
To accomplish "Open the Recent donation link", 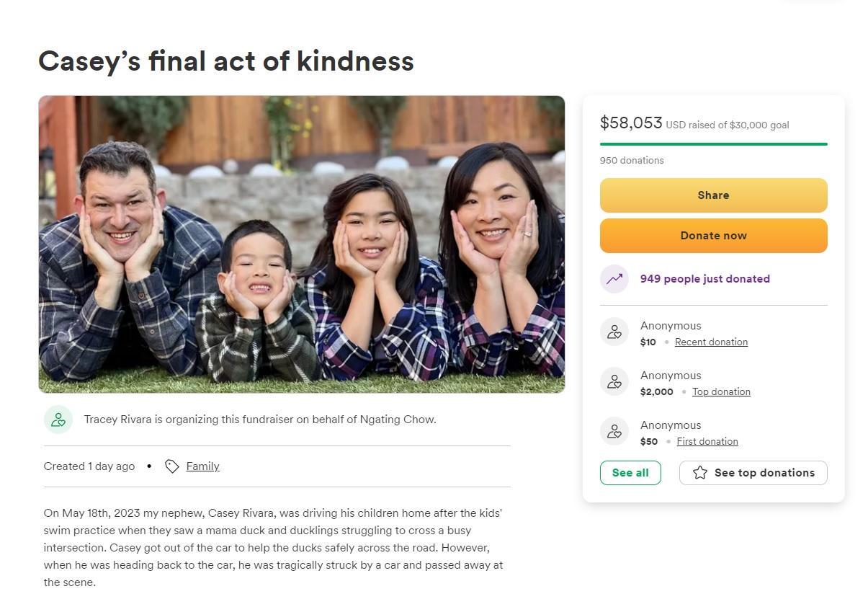I will click(x=711, y=342).
